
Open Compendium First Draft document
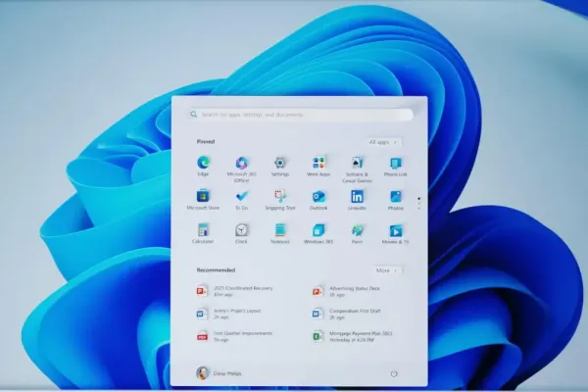347,314
